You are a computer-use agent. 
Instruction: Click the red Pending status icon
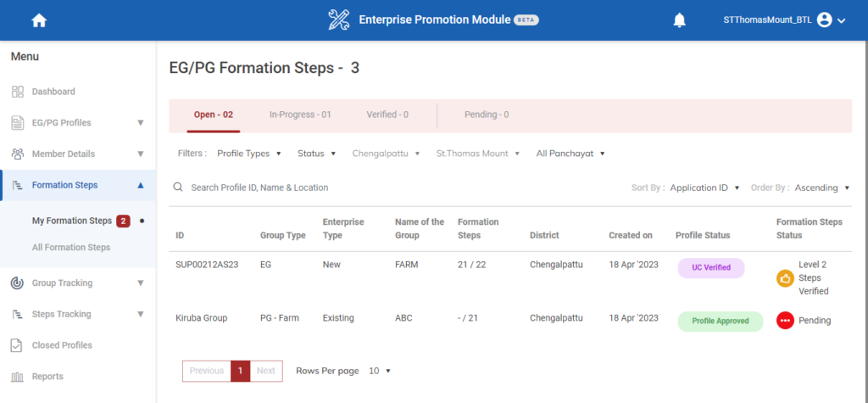tap(785, 321)
